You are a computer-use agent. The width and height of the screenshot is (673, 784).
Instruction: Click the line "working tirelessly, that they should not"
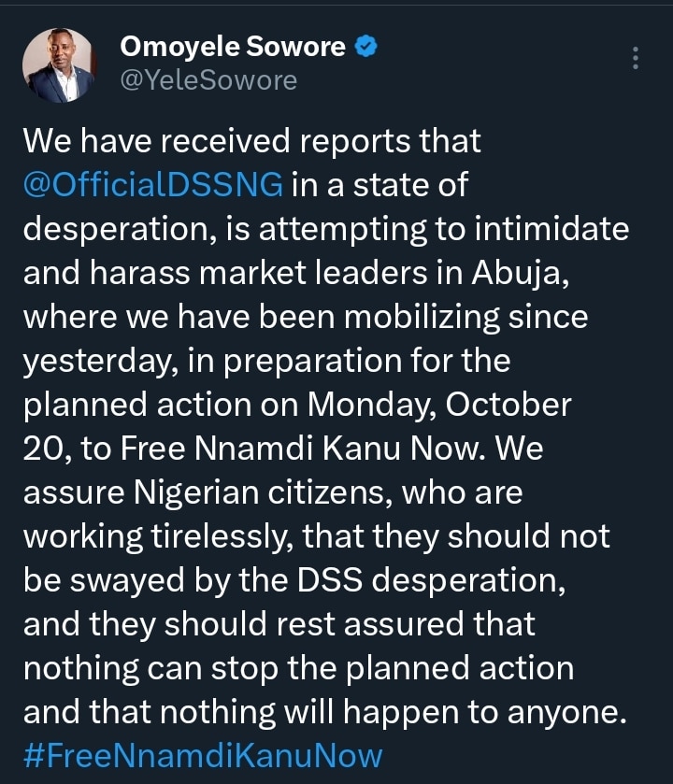[316, 536]
